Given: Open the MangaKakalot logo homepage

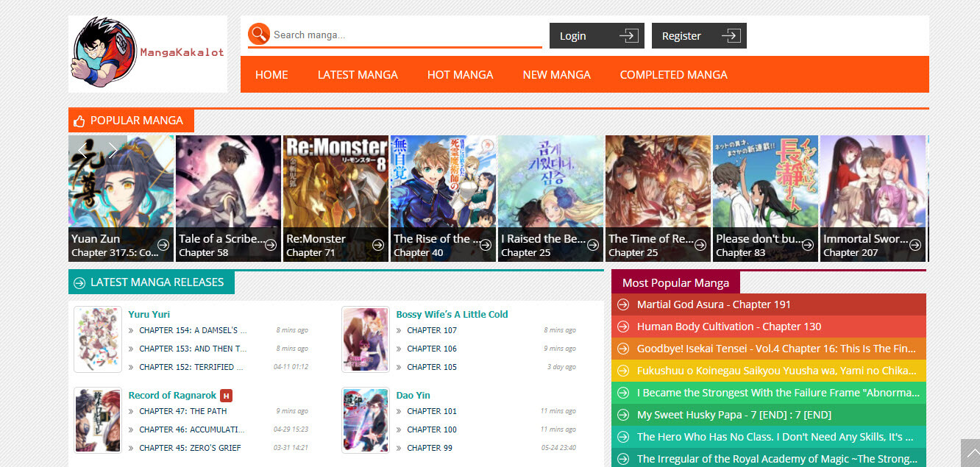Looking at the screenshot, I should point(148,54).
